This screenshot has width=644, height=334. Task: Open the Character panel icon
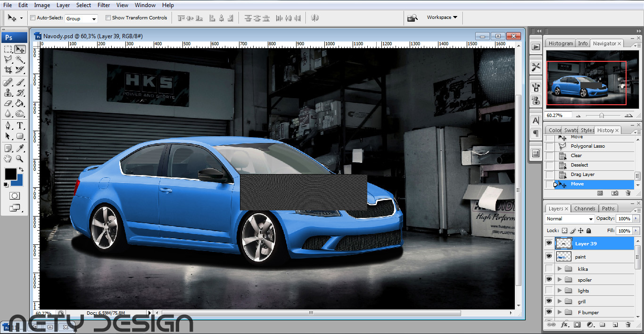(x=536, y=120)
